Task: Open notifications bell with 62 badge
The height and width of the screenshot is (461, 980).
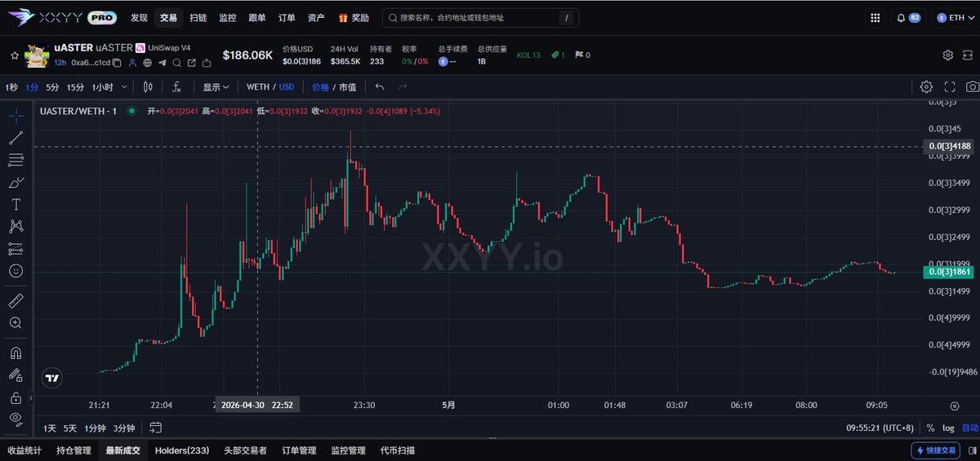Action: pos(908,17)
